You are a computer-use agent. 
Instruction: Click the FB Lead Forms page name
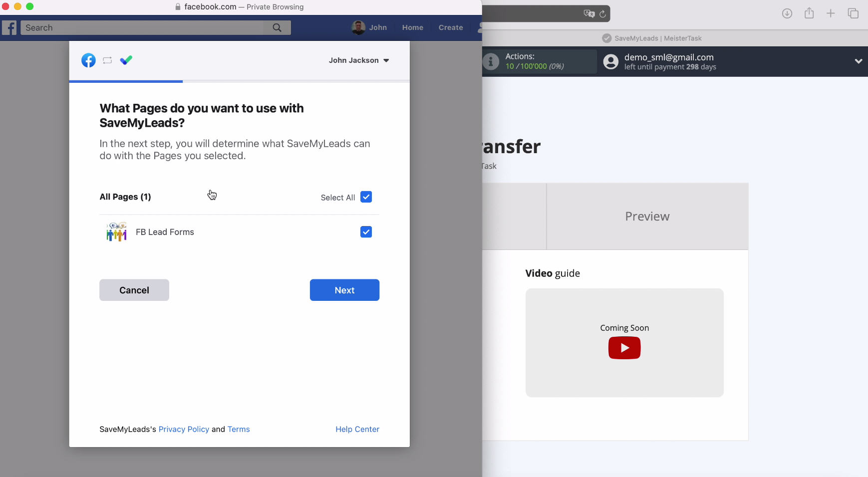point(165,232)
